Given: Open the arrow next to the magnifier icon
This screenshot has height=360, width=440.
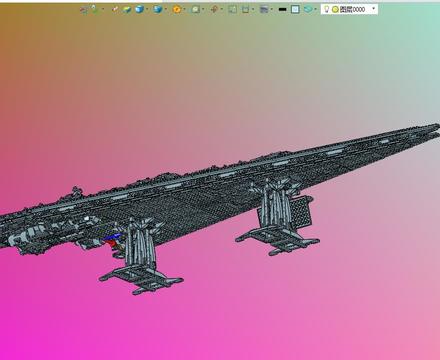Looking at the screenshot, I should [x=203, y=9].
